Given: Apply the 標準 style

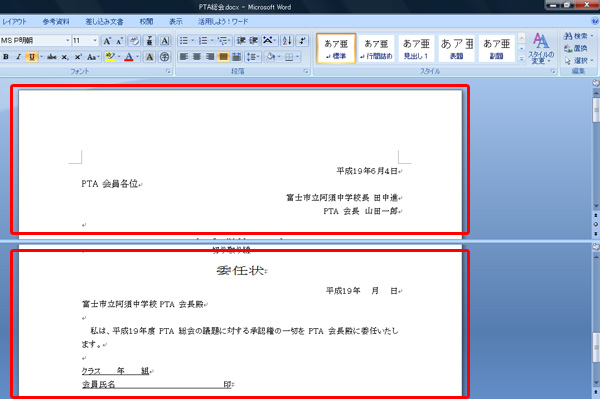Looking at the screenshot, I should tap(336, 49).
